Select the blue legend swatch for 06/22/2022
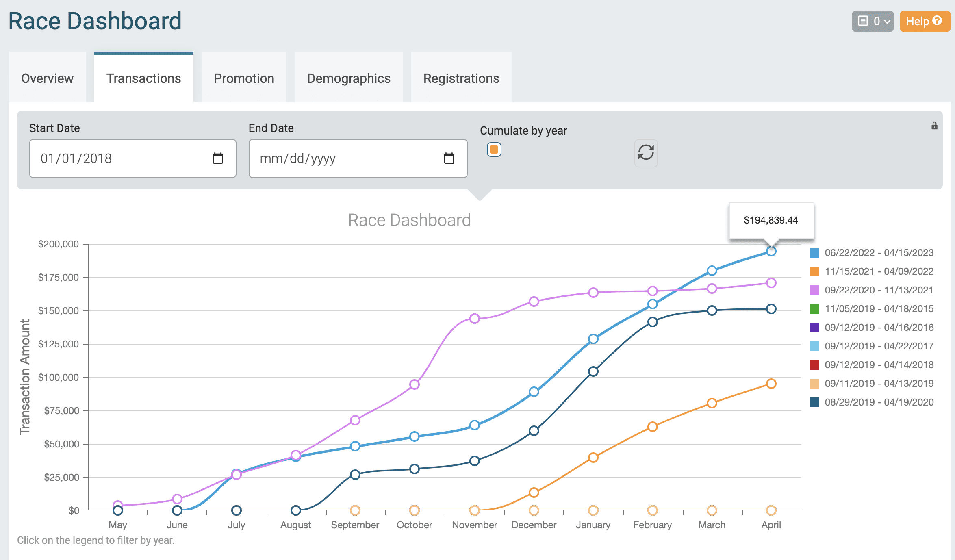The image size is (955, 560). pos(814,252)
